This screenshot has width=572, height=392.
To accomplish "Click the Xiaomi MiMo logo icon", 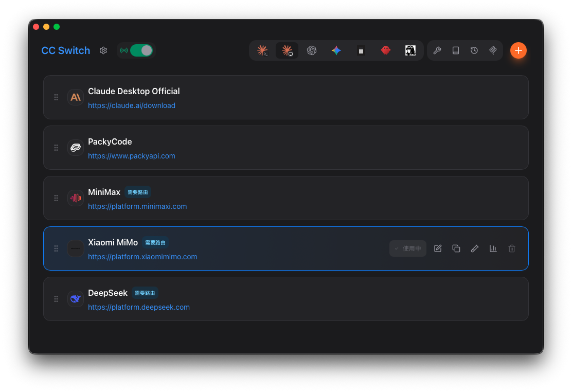I will point(76,248).
